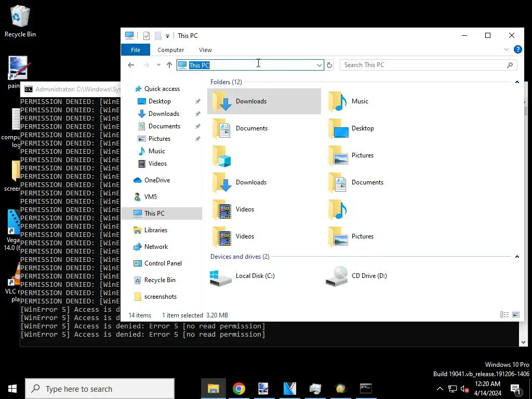This screenshot has height=399, width=532.
Task: Click the Properties checkmark icon in title bar
Action: [146, 36]
